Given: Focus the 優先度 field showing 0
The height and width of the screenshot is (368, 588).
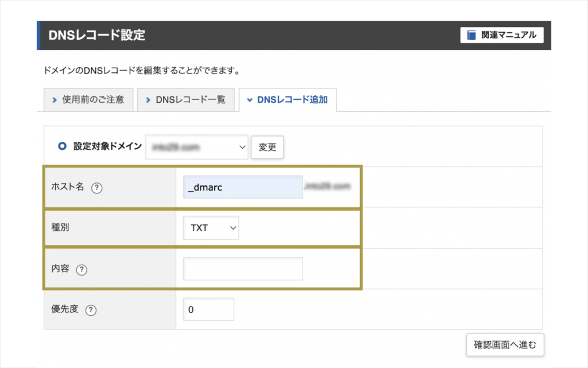Looking at the screenshot, I should (x=208, y=309).
